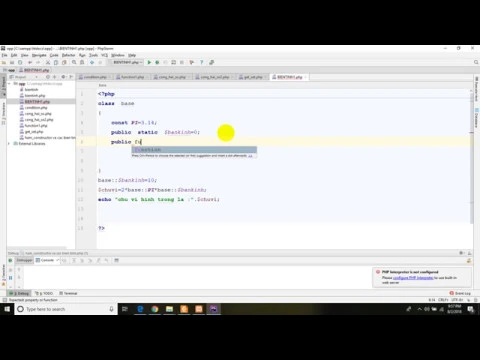The height and width of the screenshot is (360, 480).
Task: Select the highlighted function autocomplete suggestion
Action: (x=194, y=150)
